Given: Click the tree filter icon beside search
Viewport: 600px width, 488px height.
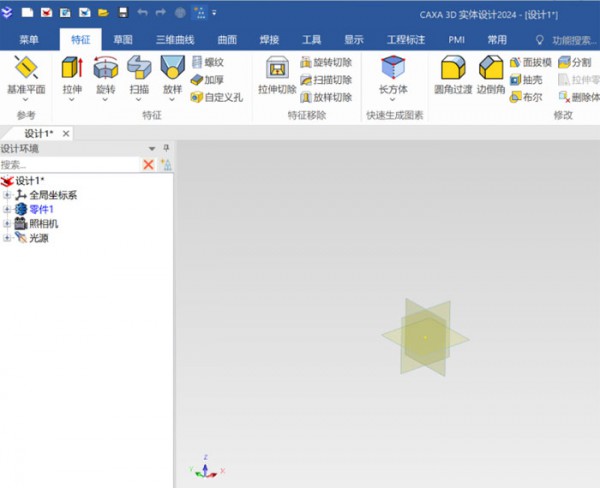Looking at the screenshot, I should pos(166,165).
